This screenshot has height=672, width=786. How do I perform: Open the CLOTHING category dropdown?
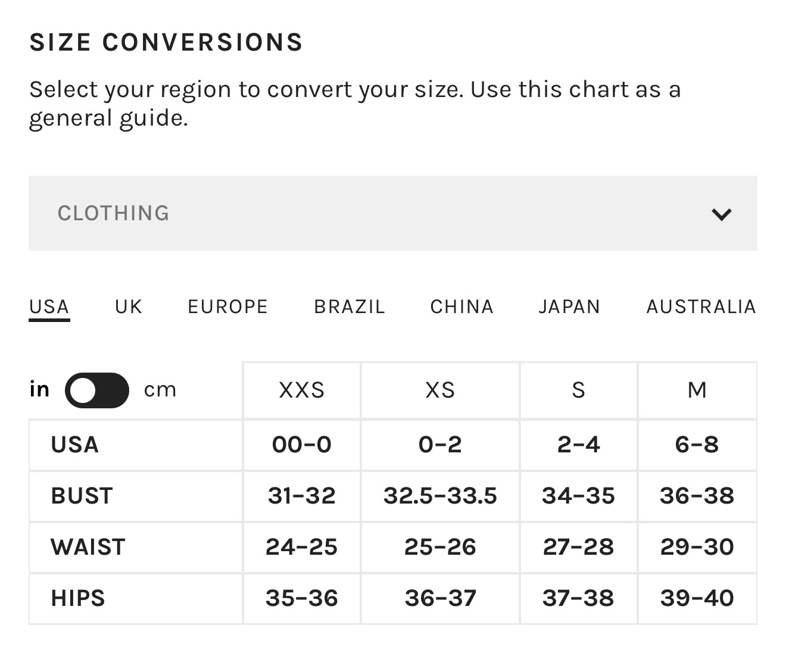(x=393, y=213)
